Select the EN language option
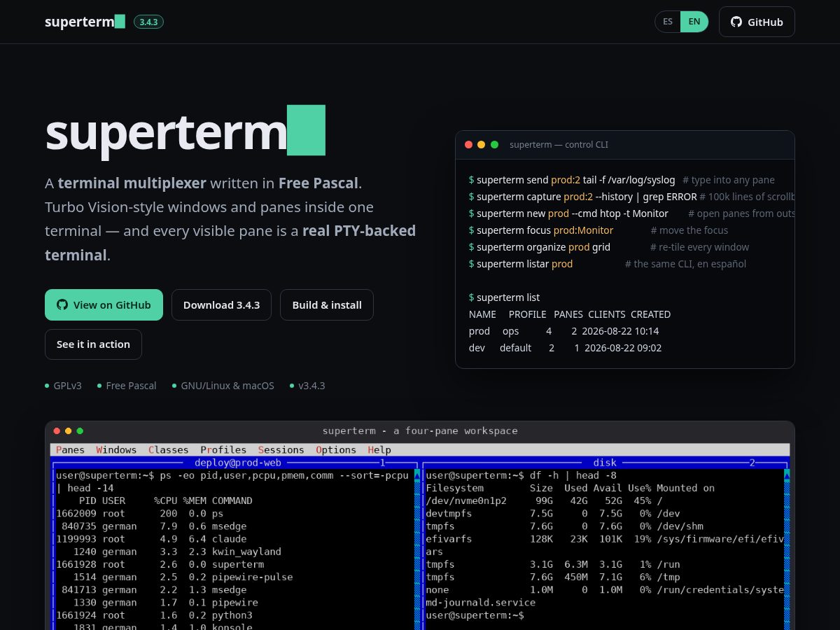This screenshot has width=840, height=630. [694, 22]
